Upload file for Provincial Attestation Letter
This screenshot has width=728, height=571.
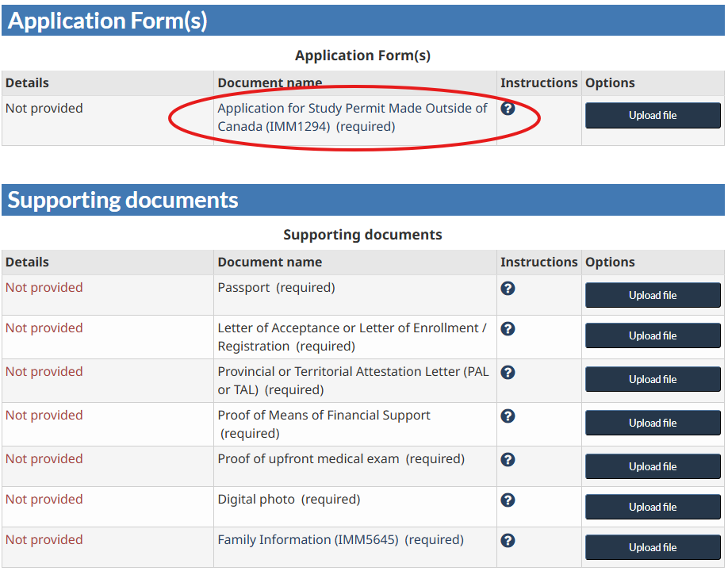(x=653, y=379)
